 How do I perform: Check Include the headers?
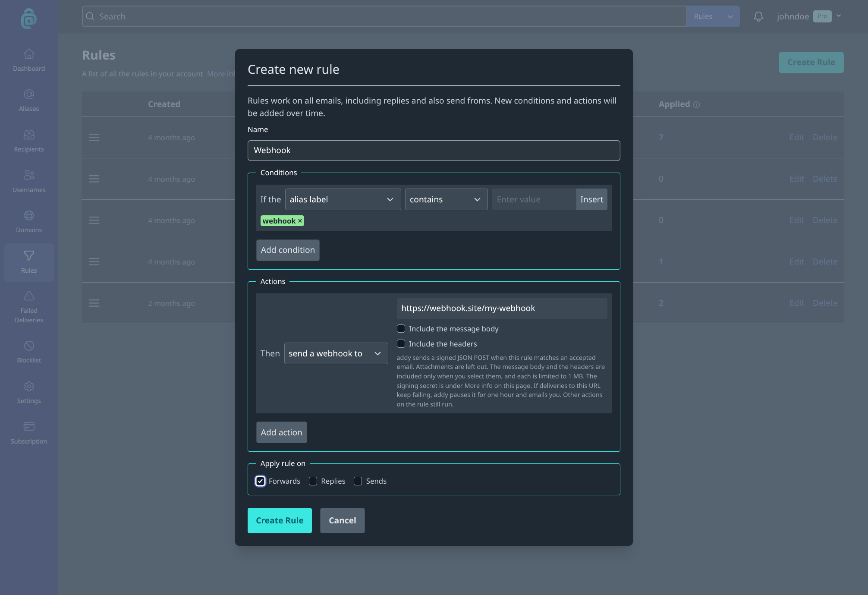pyautogui.click(x=401, y=344)
